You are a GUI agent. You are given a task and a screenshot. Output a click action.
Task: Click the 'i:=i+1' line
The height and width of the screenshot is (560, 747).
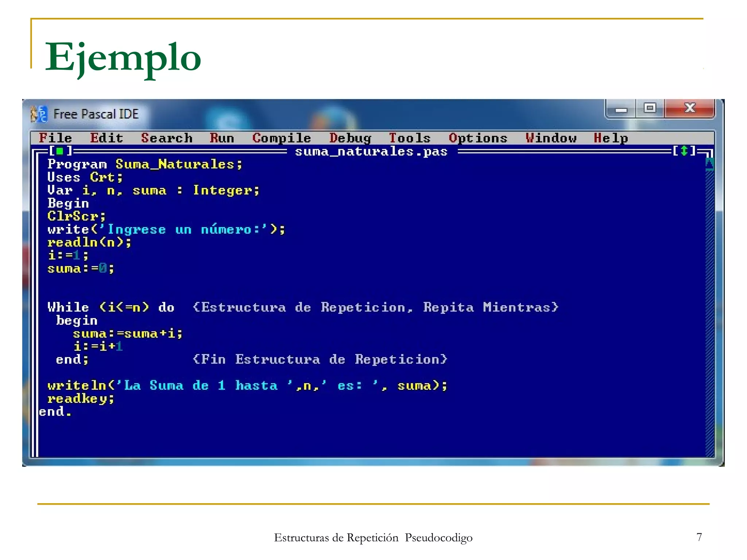tap(98, 346)
